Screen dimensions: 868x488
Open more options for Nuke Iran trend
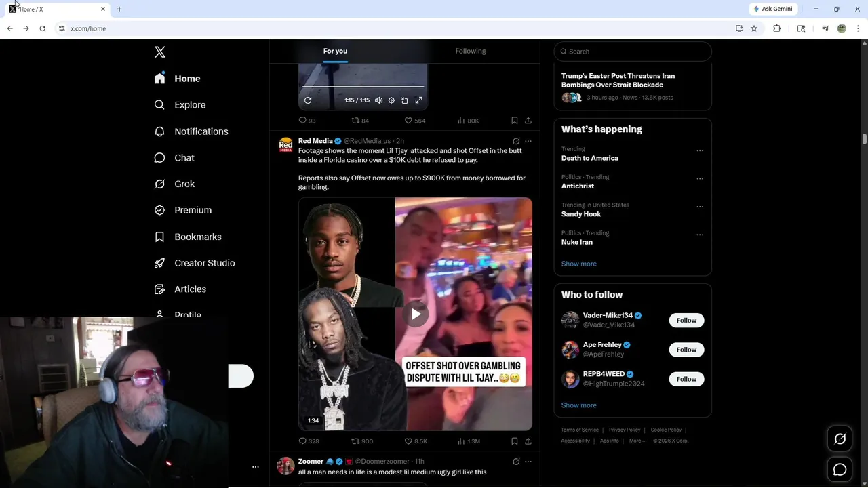coord(700,235)
